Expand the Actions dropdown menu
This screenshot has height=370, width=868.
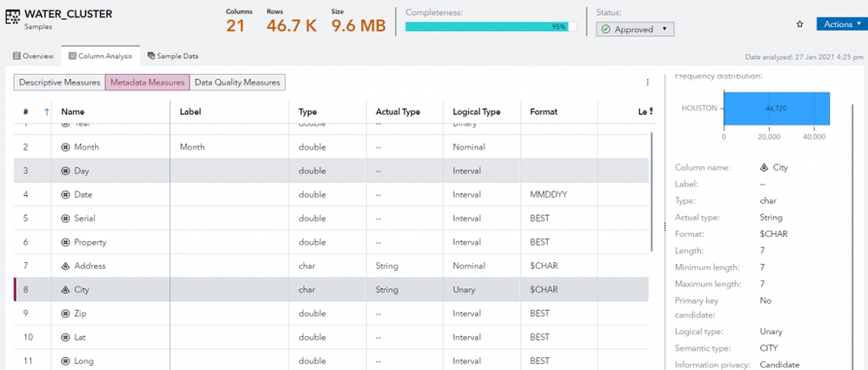coord(840,24)
